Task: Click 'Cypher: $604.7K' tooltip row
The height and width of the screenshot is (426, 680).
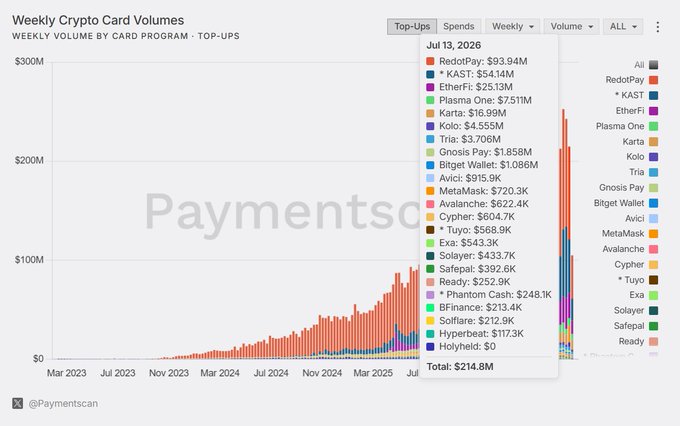Action: tap(471, 217)
